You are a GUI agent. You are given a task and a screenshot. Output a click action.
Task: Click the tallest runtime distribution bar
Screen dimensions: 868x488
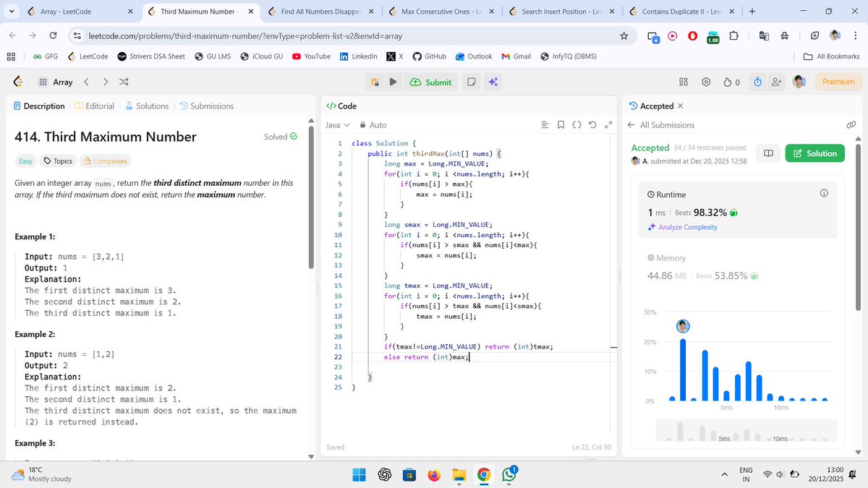(683, 369)
